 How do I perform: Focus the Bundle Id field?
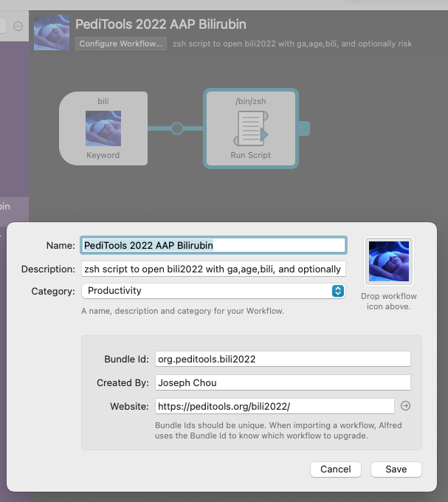tap(282, 359)
